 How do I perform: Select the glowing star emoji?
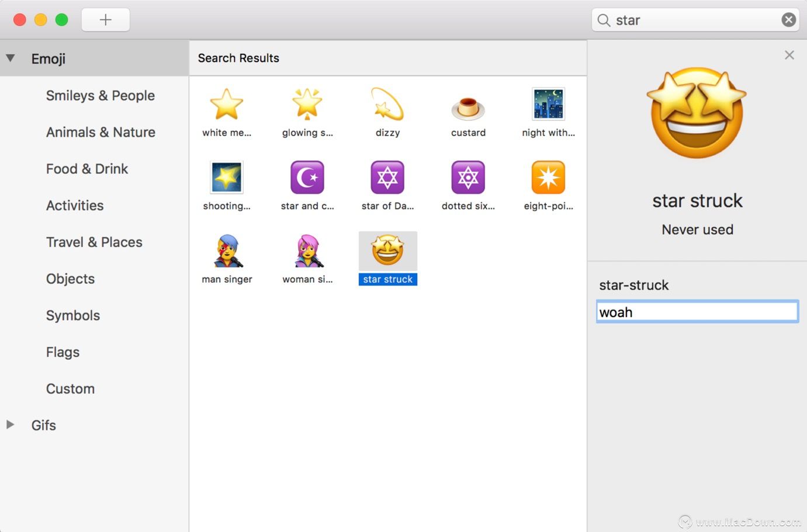coord(307,105)
